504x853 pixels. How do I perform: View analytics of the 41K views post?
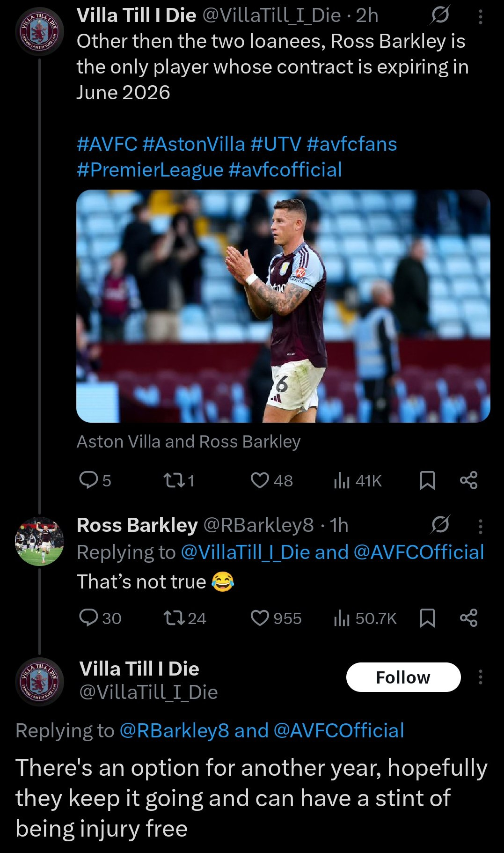342,480
